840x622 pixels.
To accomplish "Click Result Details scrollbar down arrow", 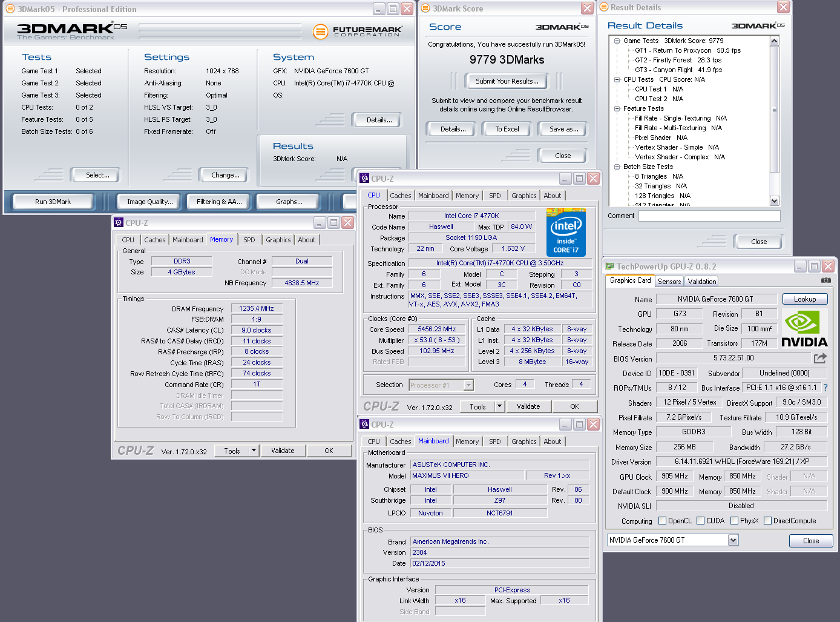I will (x=774, y=201).
